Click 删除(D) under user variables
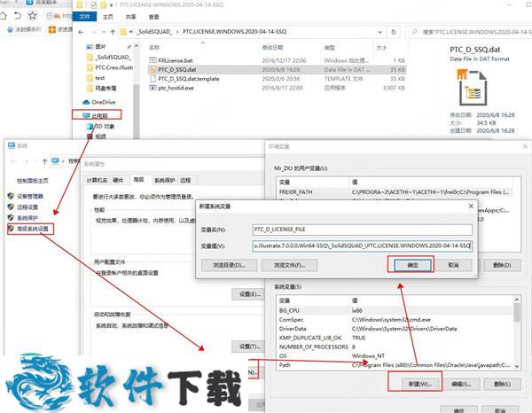Screen dimensions: 532x413 [502, 265]
